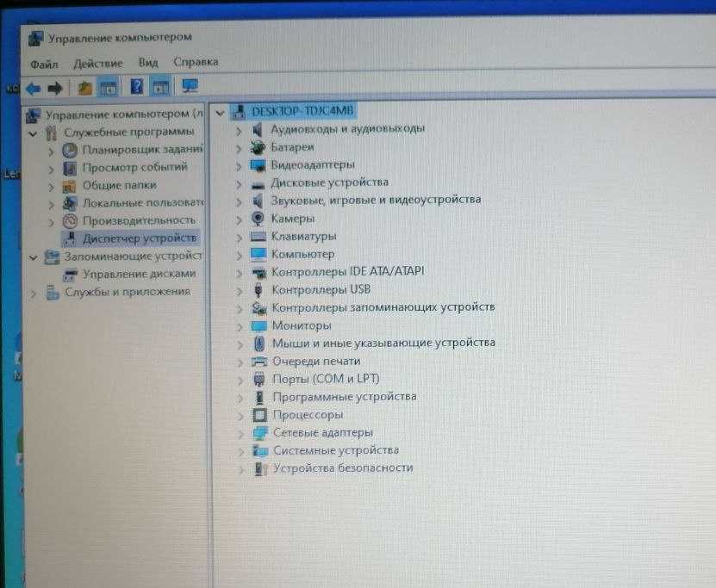
Task: Click the Сетевые адаптеры network icon
Action: point(260,432)
